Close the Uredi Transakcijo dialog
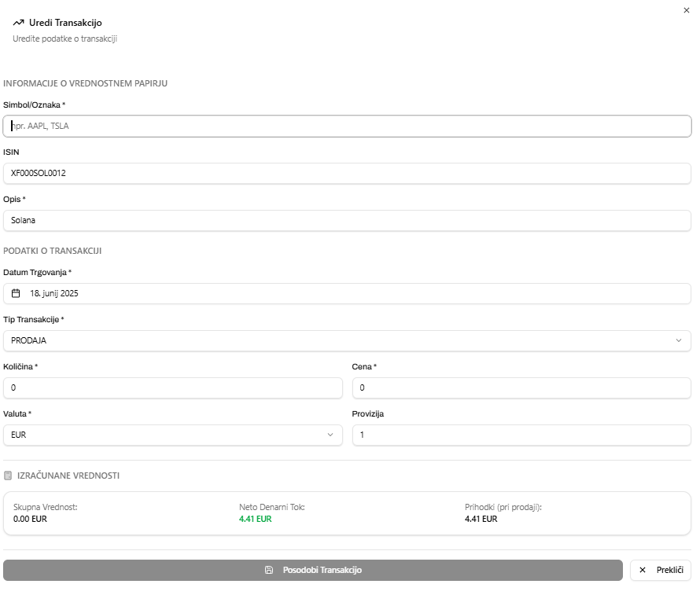 click(x=687, y=10)
